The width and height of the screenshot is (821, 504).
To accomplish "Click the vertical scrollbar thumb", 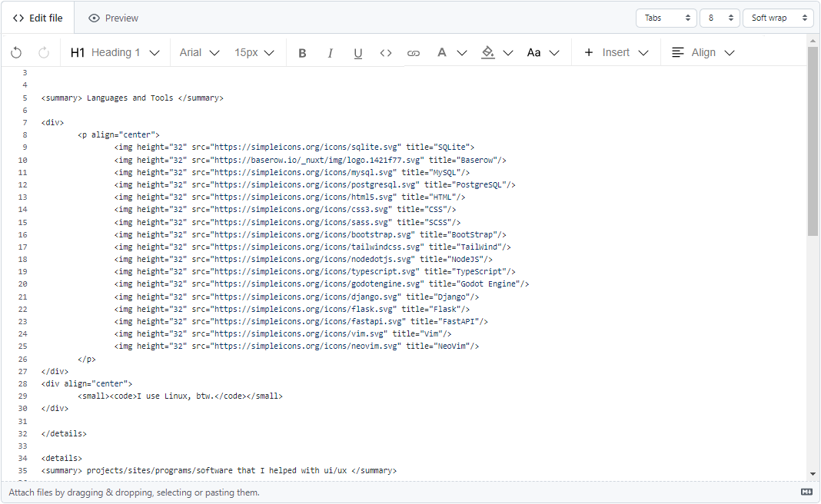I will point(813,141).
